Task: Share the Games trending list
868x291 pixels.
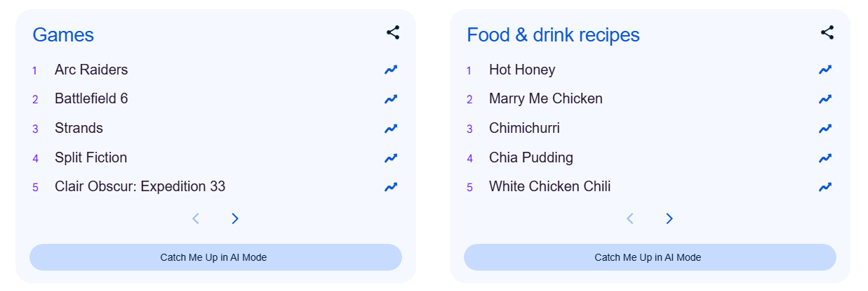Action: tap(393, 32)
